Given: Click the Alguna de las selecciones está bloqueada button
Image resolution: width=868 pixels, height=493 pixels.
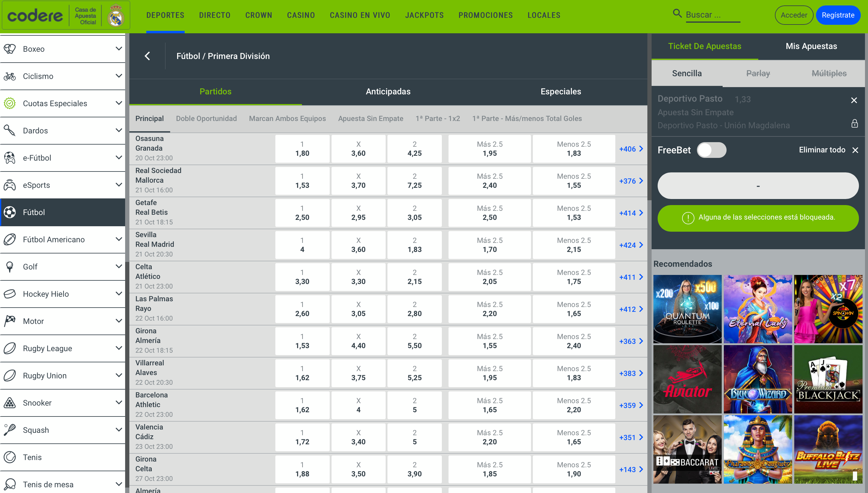Looking at the screenshot, I should tap(758, 218).
